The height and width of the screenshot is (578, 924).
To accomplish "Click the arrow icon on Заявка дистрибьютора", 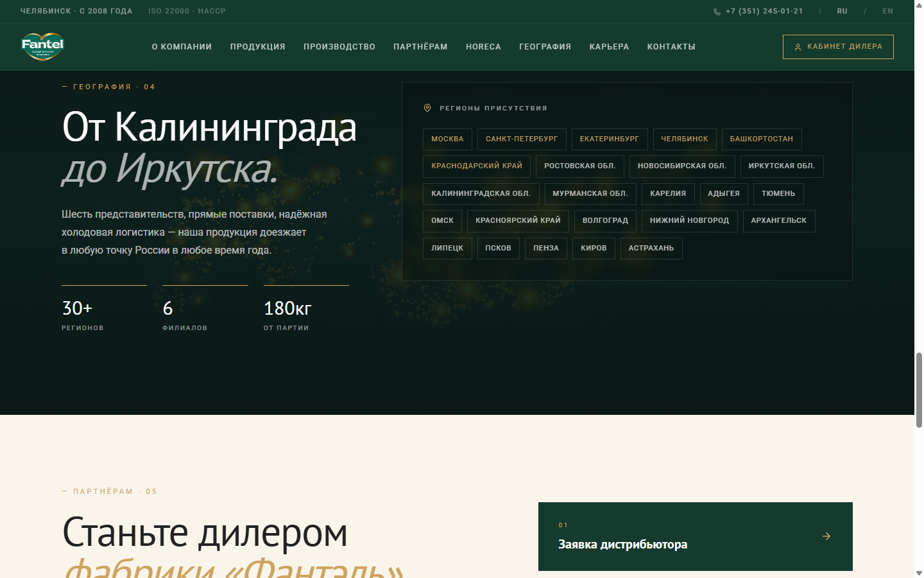I will point(826,536).
